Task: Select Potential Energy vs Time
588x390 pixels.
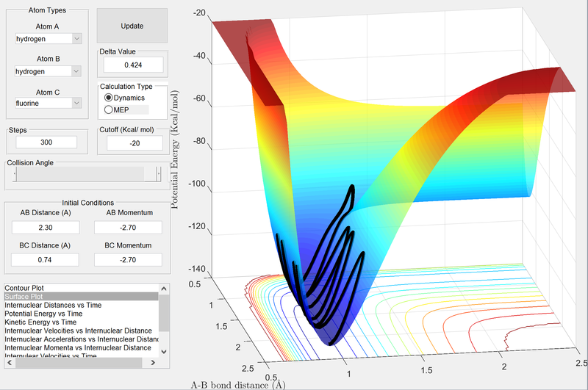Action: point(82,314)
